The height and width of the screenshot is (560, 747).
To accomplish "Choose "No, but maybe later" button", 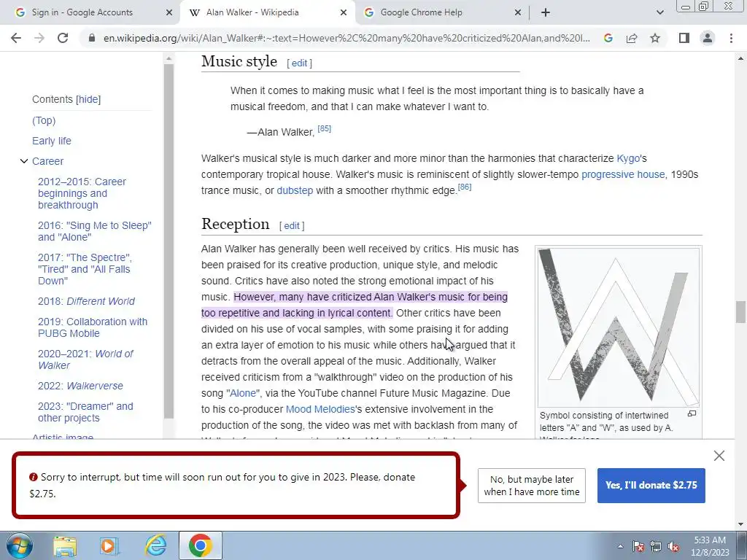I will [x=532, y=485].
